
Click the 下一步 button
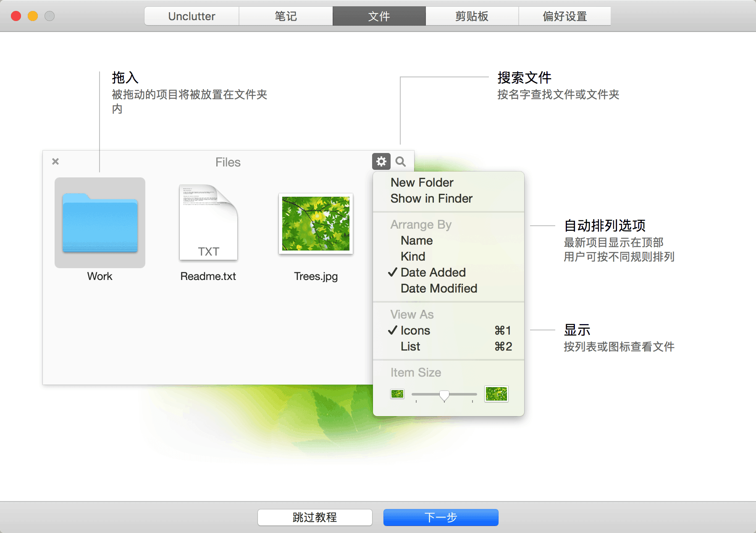click(441, 517)
